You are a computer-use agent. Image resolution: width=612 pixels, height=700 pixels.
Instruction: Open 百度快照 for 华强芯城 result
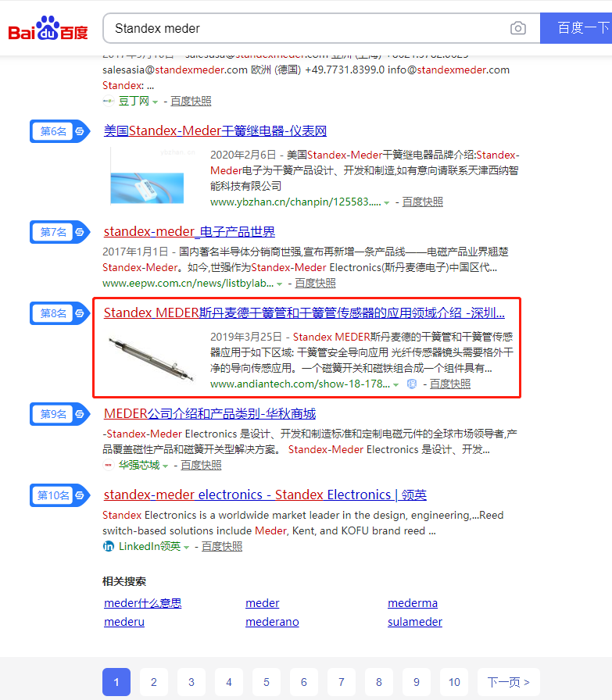[201, 466]
